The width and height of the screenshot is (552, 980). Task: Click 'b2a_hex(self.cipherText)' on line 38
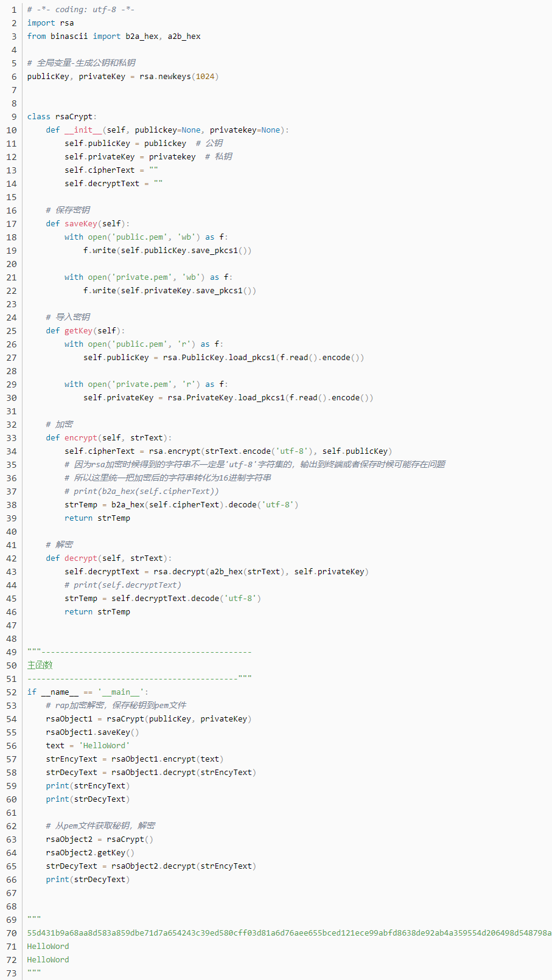[x=167, y=505]
